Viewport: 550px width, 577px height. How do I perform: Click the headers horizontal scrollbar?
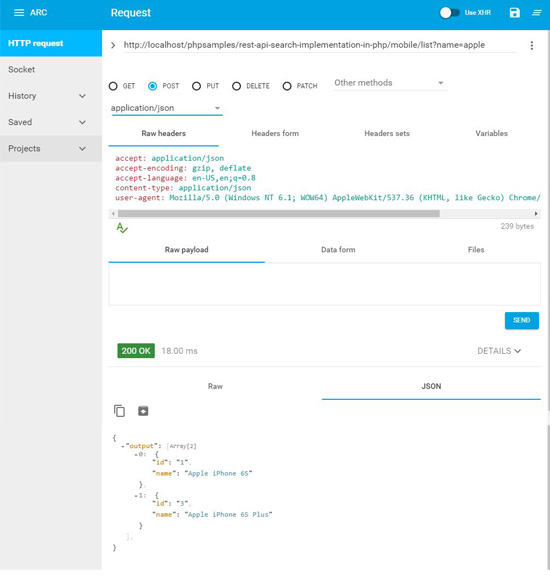click(x=279, y=213)
